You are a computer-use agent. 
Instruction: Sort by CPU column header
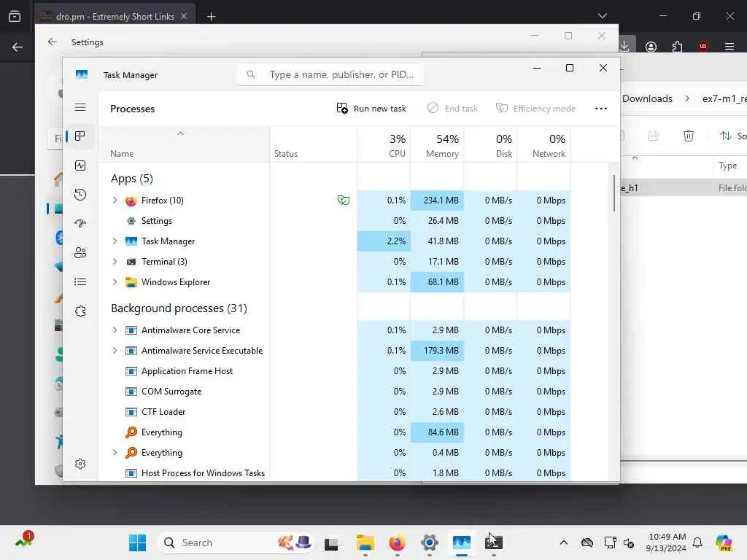[x=384, y=145]
